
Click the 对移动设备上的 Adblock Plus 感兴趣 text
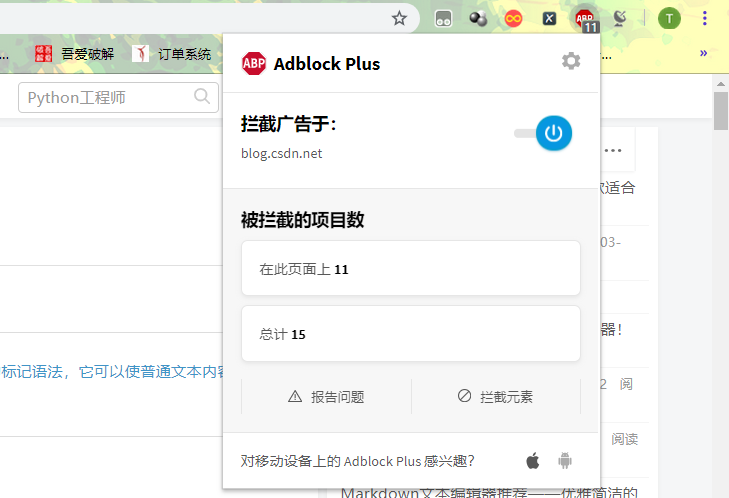point(358,461)
